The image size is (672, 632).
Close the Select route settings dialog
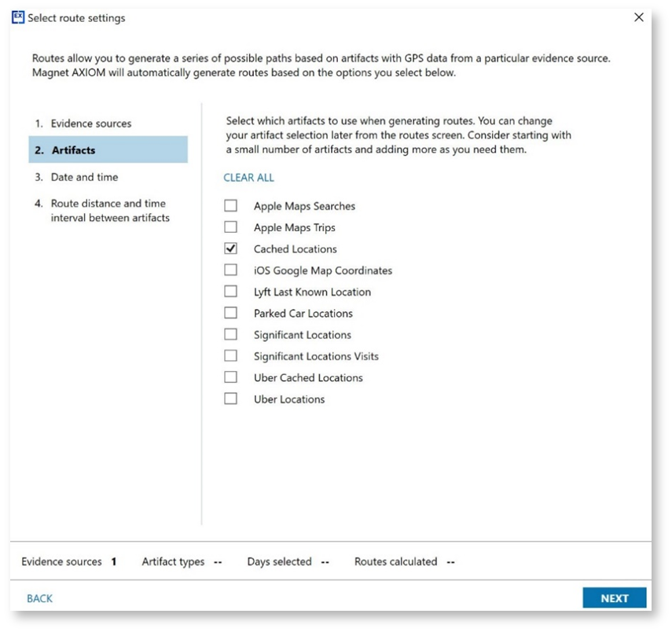(639, 17)
